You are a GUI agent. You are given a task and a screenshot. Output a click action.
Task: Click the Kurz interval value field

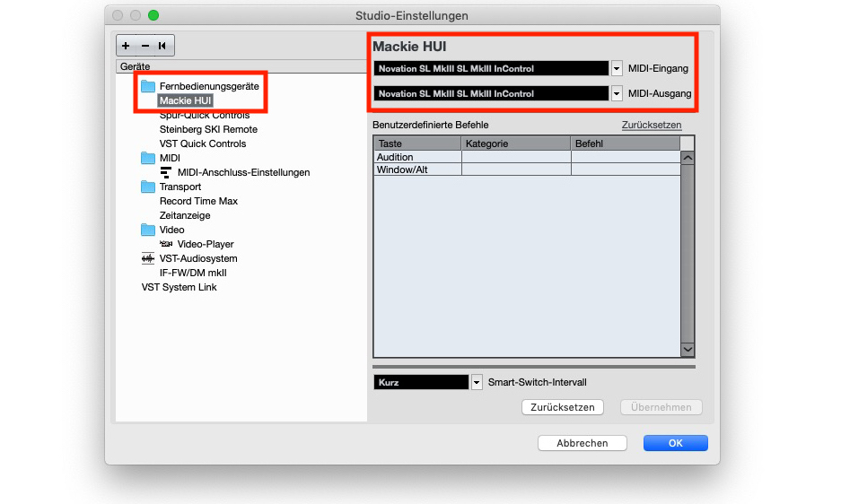pyautogui.click(x=421, y=382)
